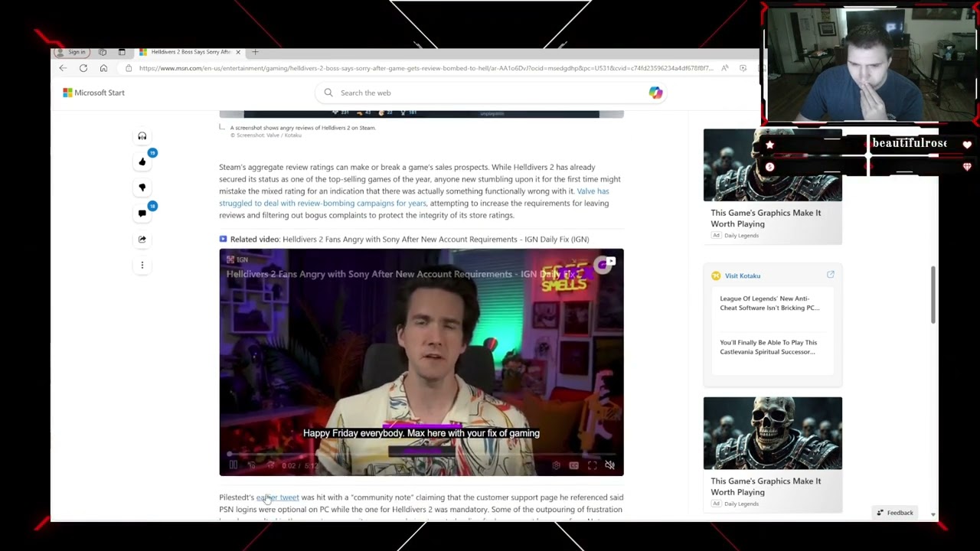Screen dimensions: 980x551
Task: Listen to article with headphones icon
Action: pyautogui.click(x=142, y=136)
